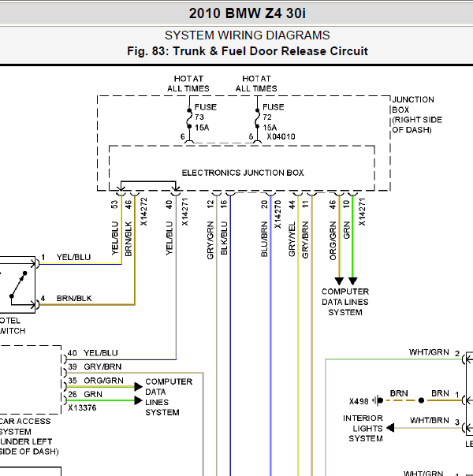Click the "Fig. 83: Trunk & Fuel Door Release Circuit" caption
Image resolution: width=473 pixels, height=476 pixels.
pyautogui.click(x=247, y=51)
